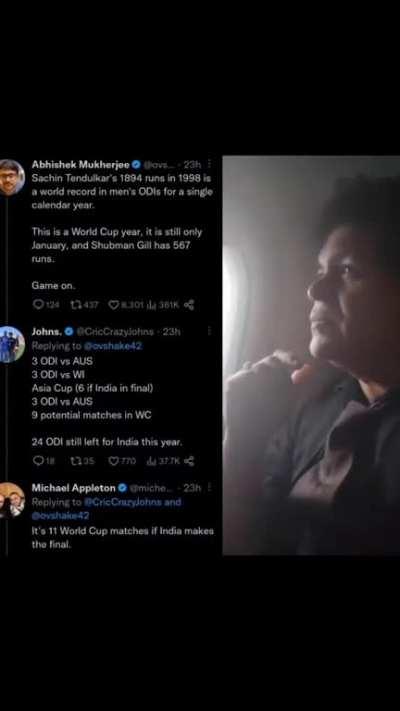400x711 pixels.
Task: Click reply icon on Abhishek Mukherjee's tweet
Action: coord(38,305)
